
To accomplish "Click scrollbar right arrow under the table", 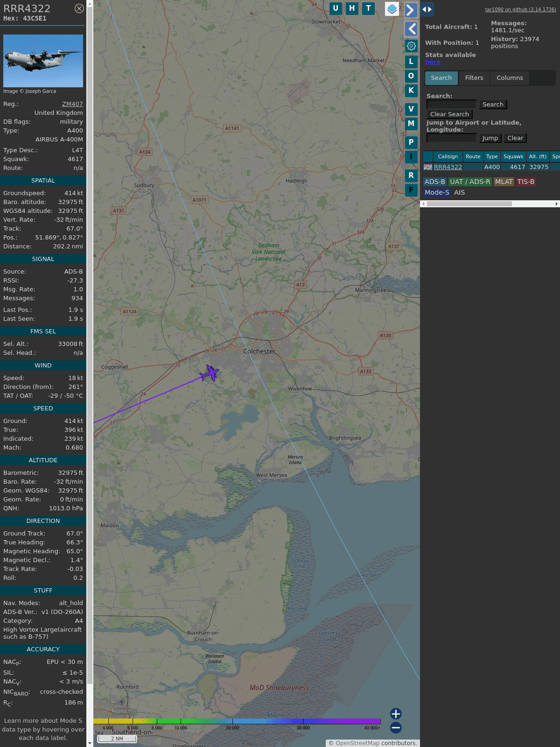I will point(557,204).
